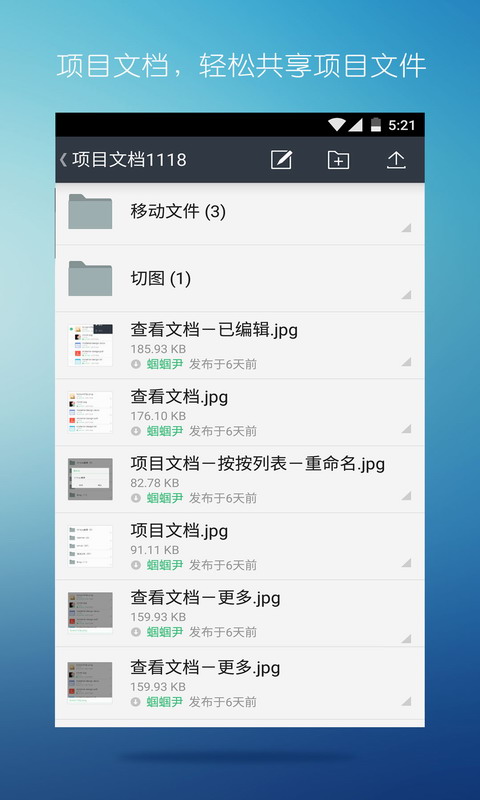Expand options triangle for 查看文档－已编辑.jpg
The image size is (480, 800).
[x=406, y=362]
